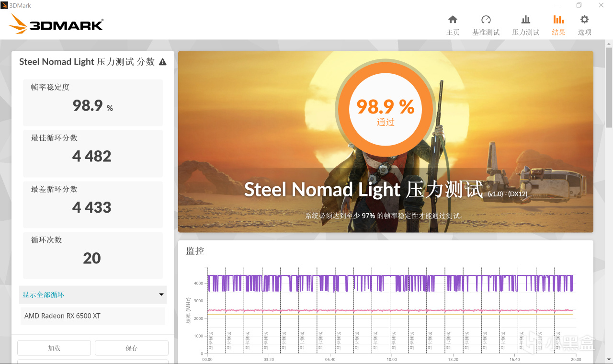613x364 pixels.
Task: Click the 10:00 marker on chart timeline
Action: tap(392, 359)
